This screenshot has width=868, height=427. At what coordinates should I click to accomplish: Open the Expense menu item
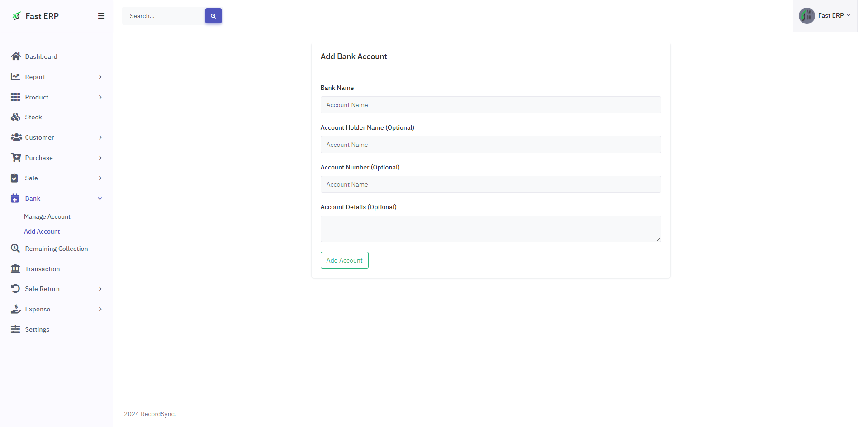tap(38, 309)
